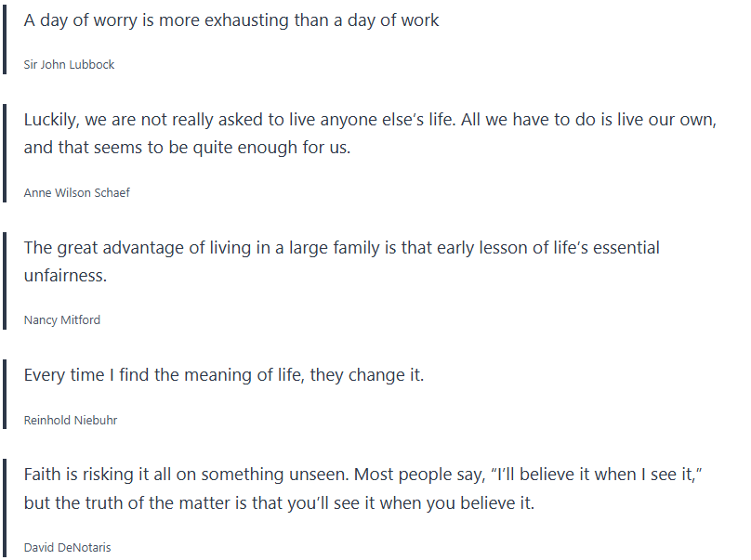This screenshot has height=560, width=751.
Task: Click the quote about living in a large family
Action: [x=341, y=248]
